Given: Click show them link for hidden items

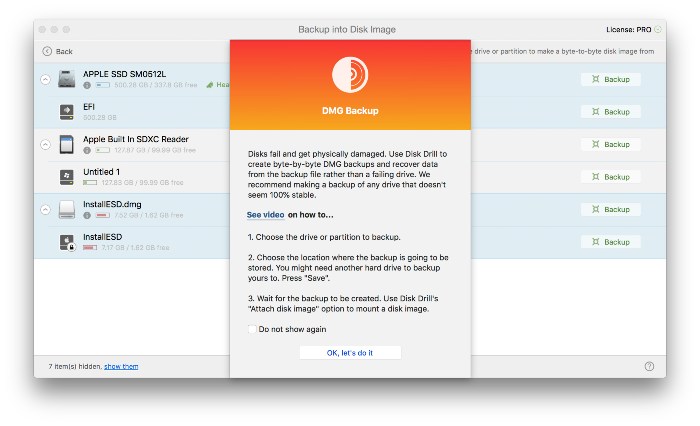Looking at the screenshot, I should tap(121, 366).
